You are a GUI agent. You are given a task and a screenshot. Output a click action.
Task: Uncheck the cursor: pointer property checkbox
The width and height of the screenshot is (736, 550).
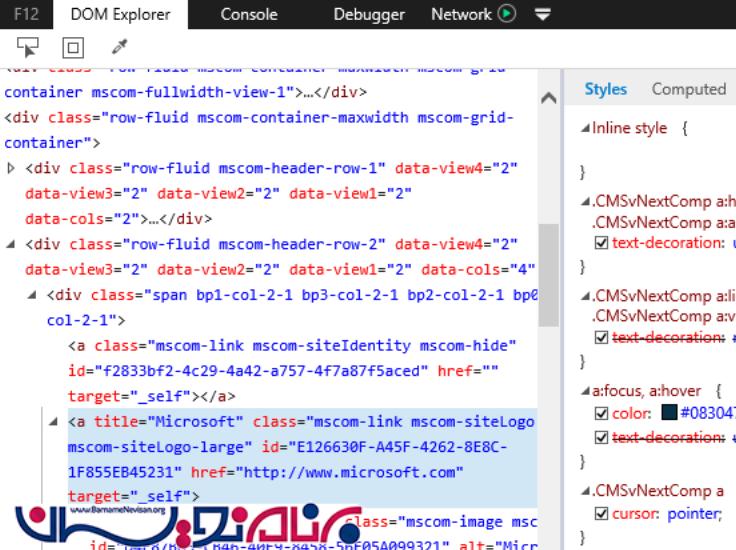tap(601, 513)
